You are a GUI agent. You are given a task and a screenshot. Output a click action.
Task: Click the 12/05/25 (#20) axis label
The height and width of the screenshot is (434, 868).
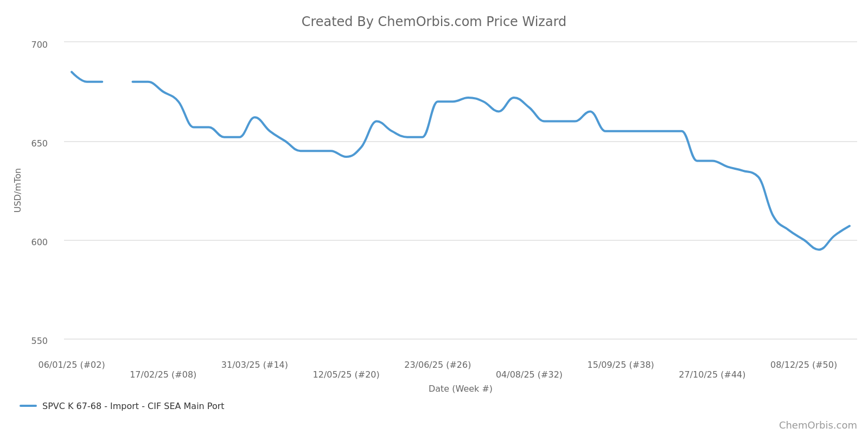[346, 375]
